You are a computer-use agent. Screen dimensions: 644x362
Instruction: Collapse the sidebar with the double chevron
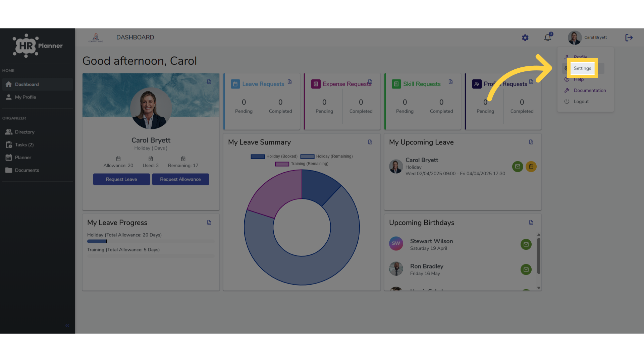point(67,325)
